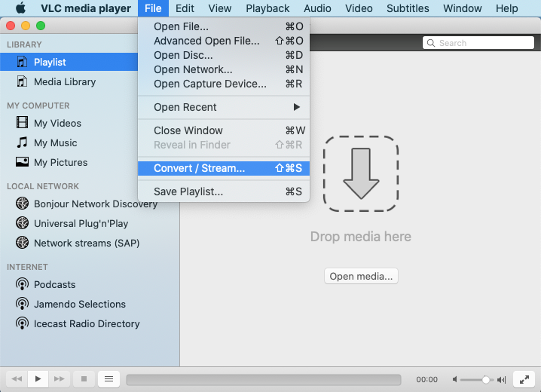
Task: Select Universal Plug'n'Play sidebar item
Action: pos(90,223)
